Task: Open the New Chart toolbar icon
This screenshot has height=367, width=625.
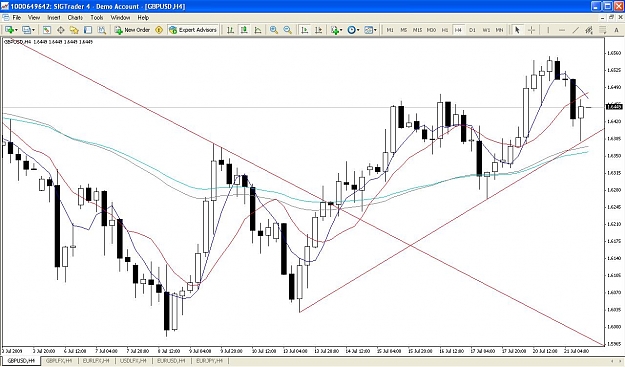Action: click(9, 30)
